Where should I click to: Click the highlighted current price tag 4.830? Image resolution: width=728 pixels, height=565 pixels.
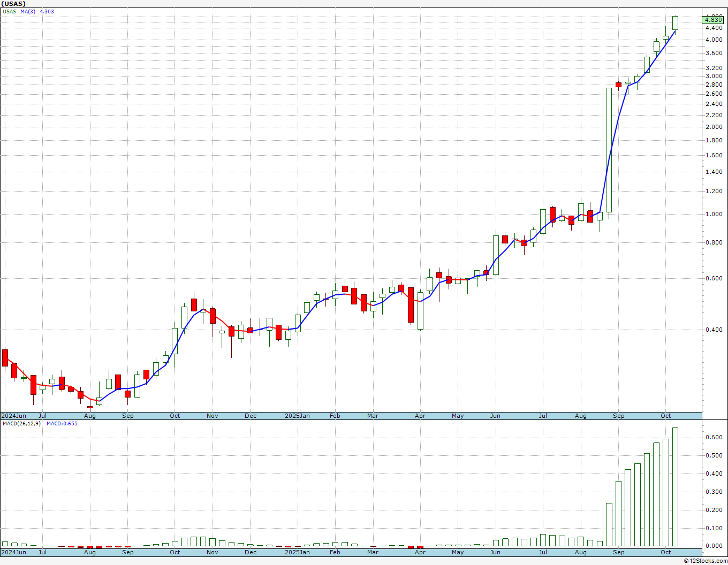(x=714, y=20)
